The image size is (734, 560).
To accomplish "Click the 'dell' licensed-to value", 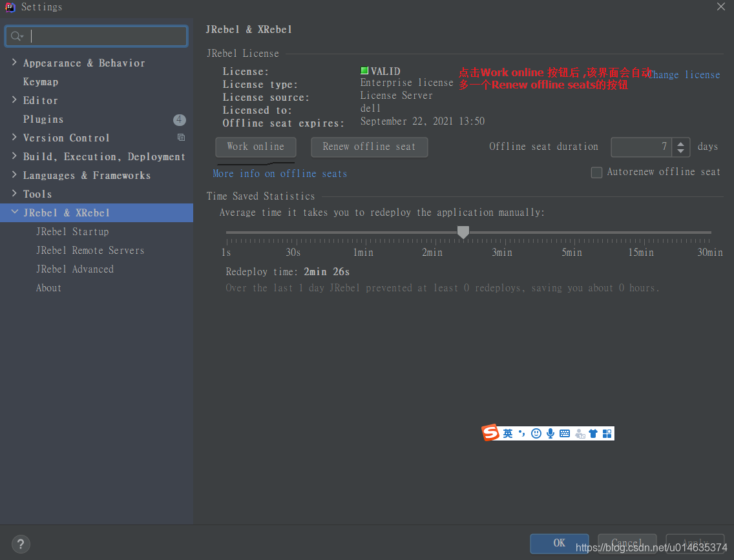I will (370, 108).
